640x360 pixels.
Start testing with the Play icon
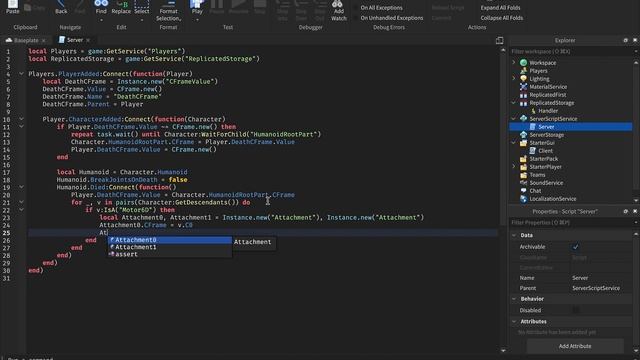click(x=197, y=4)
